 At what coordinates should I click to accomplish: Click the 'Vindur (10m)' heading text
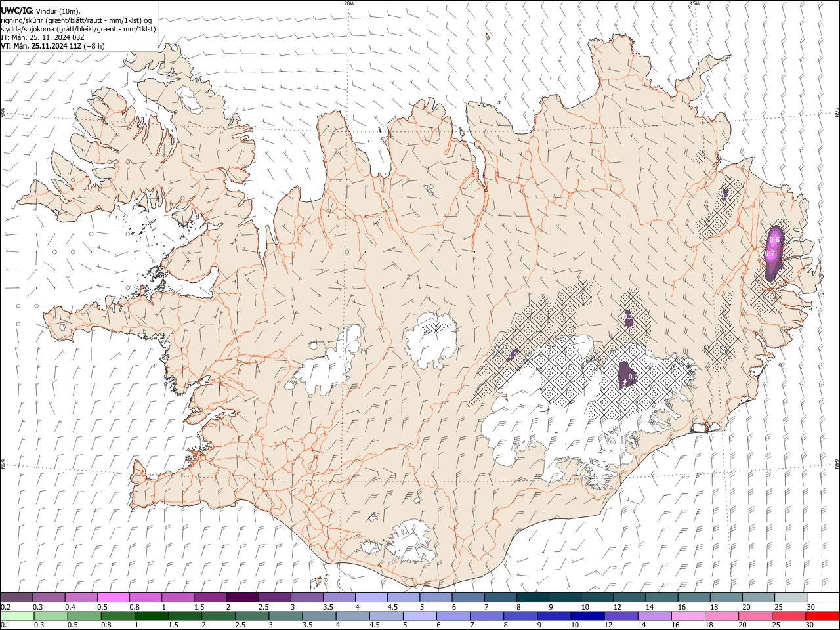[57, 11]
